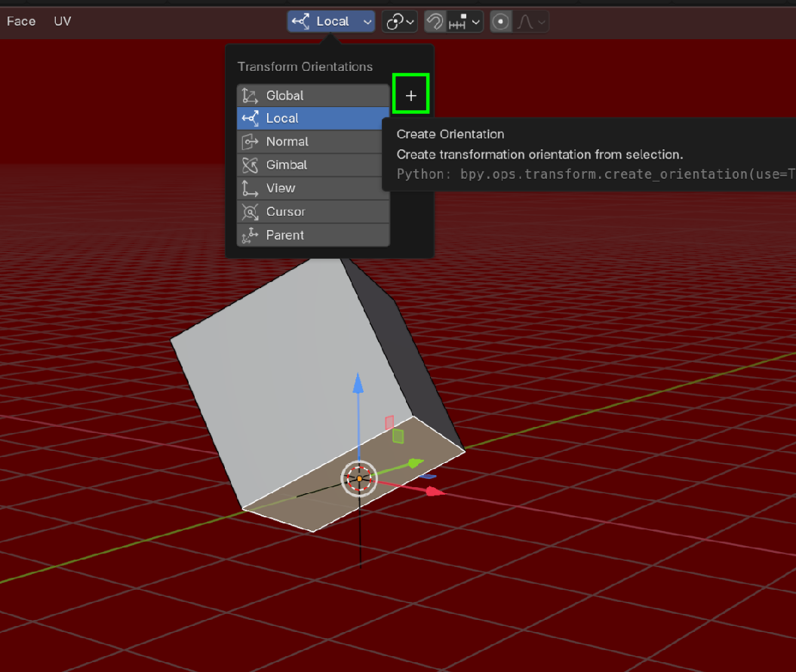This screenshot has height=672, width=796.
Task: Click the green plane gizmo handle
Action: [398, 436]
